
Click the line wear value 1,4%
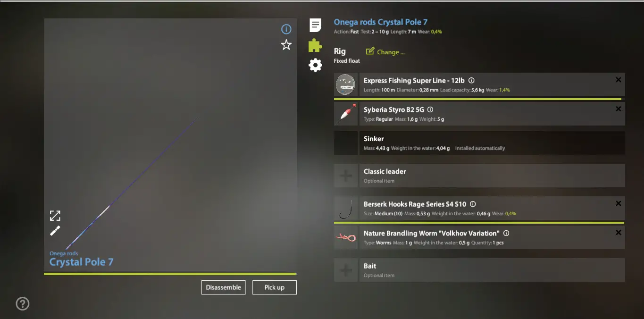pyautogui.click(x=504, y=90)
